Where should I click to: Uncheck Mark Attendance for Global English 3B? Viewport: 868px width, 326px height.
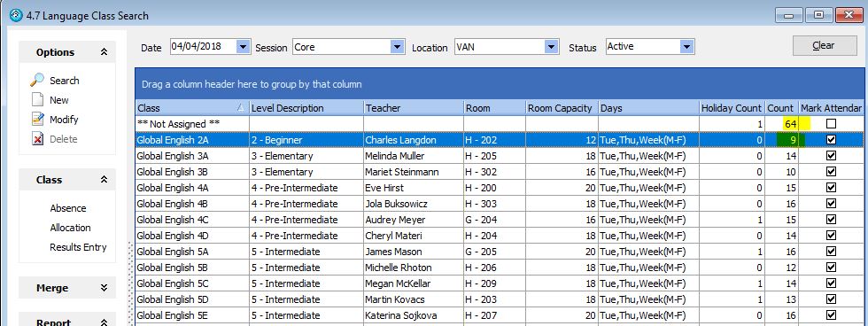(831, 172)
